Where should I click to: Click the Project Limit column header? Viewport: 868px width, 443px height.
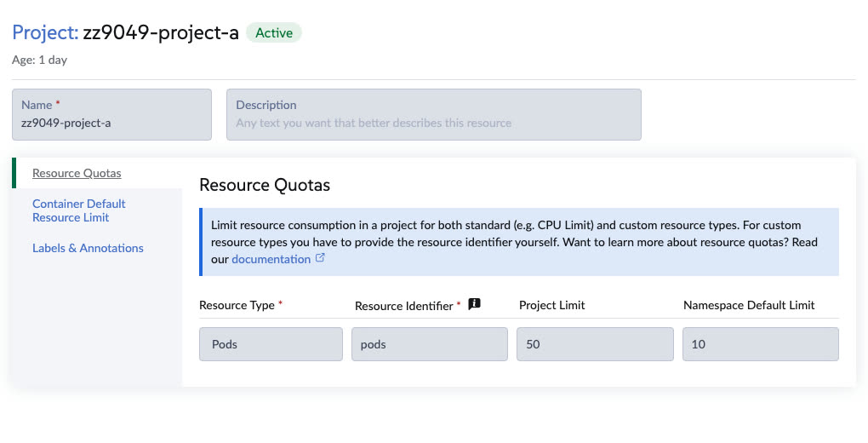tap(552, 305)
